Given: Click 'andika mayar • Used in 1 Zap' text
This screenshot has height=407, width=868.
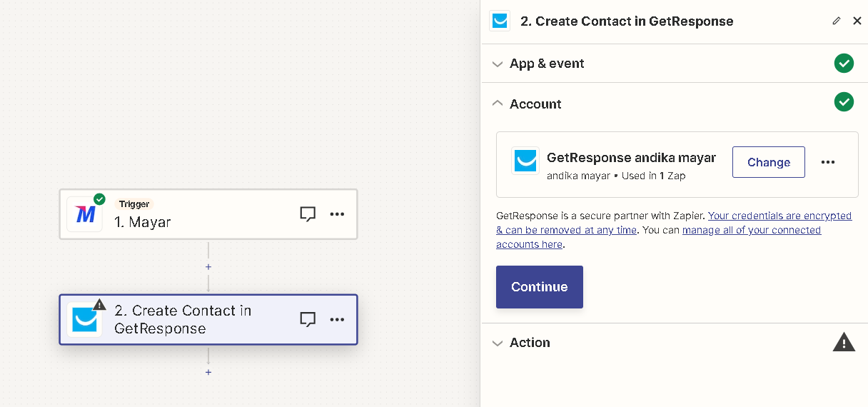Looking at the screenshot, I should click(616, 176).
